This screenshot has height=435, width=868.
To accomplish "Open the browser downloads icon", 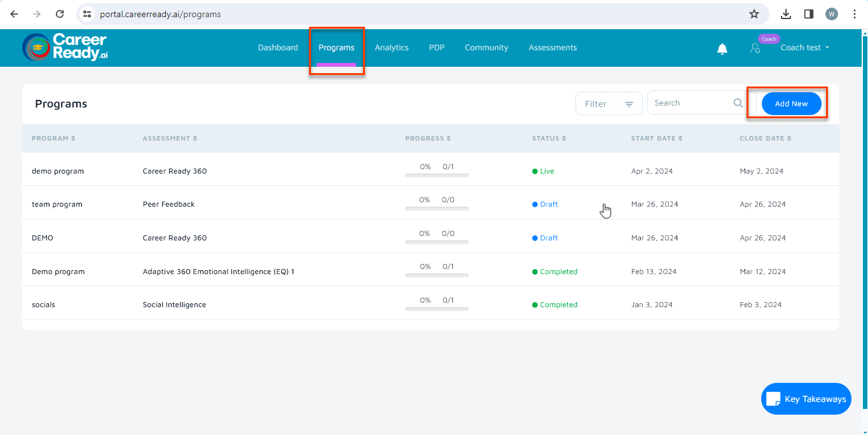I will 786,14.
